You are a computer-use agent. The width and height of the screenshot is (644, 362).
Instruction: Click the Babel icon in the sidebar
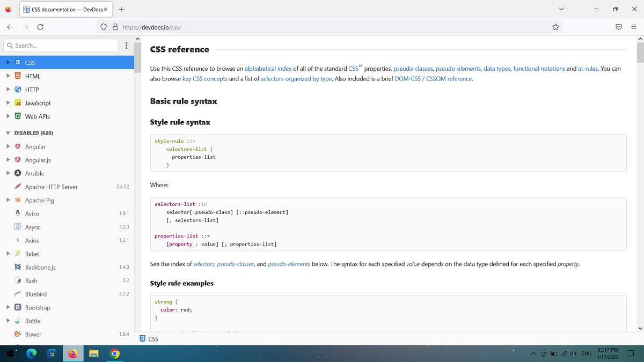[x=18, y=254]
